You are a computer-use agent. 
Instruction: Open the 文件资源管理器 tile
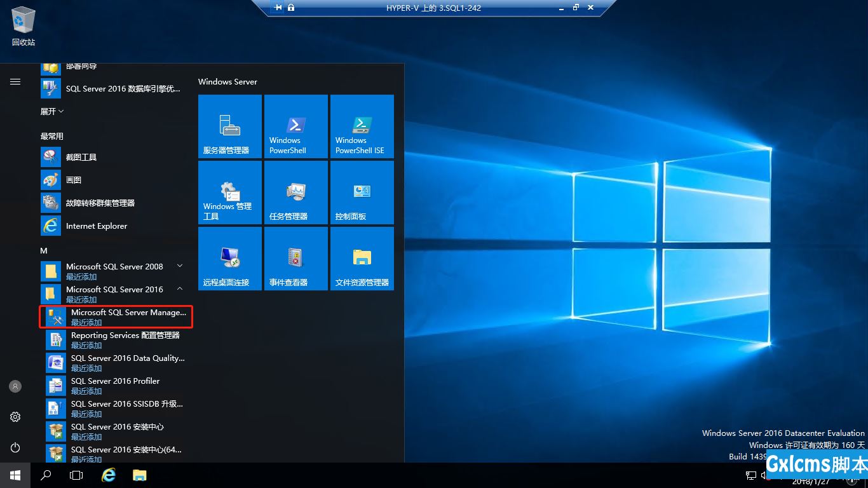[362, 259]
